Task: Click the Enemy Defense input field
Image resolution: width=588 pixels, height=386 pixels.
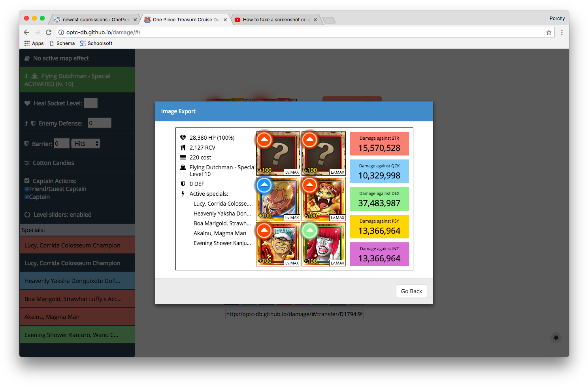Action: click(100, 123)
